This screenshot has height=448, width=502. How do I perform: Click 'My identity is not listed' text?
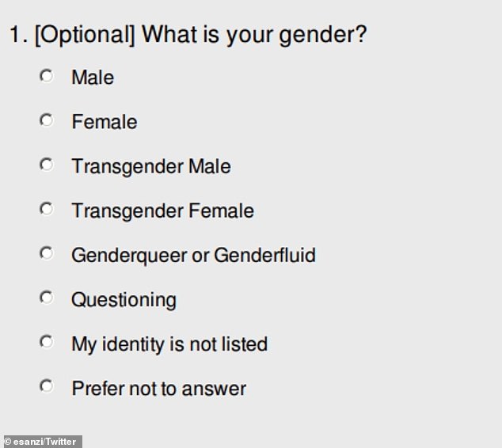pyautogui.click(x=169, y=344)
